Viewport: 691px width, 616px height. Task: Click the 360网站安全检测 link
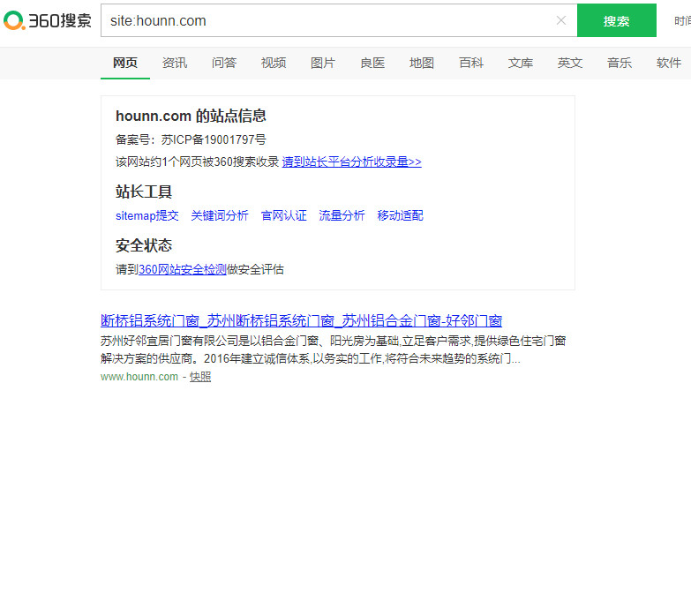183,269
